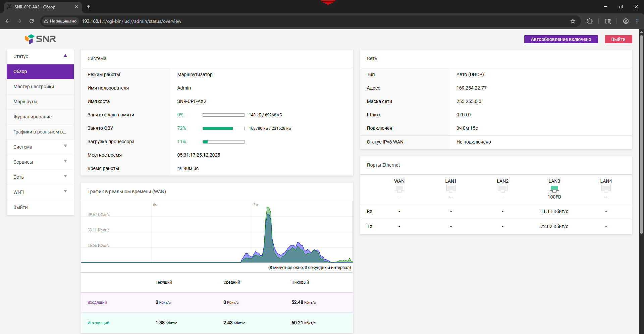The height and width of the screenshot is (334, 644).
Task: Open Маршруты page in sidebar
Action: click(25, 102)
